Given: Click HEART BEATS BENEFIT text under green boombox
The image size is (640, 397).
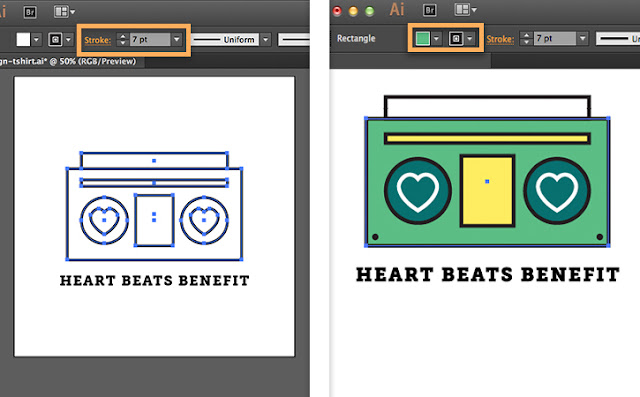Looking at the screenshot, I should tap(488, 274).
